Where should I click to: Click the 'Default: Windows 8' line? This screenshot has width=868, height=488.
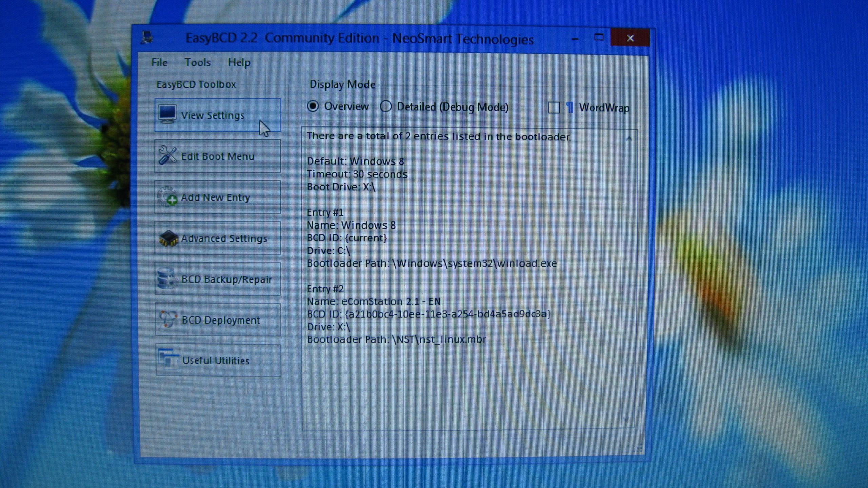355,161
